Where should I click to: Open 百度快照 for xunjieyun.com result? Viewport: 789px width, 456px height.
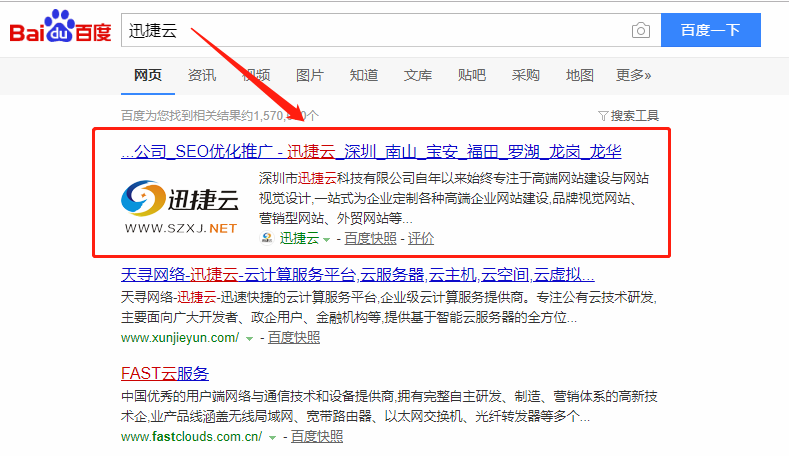pos(294,337)
